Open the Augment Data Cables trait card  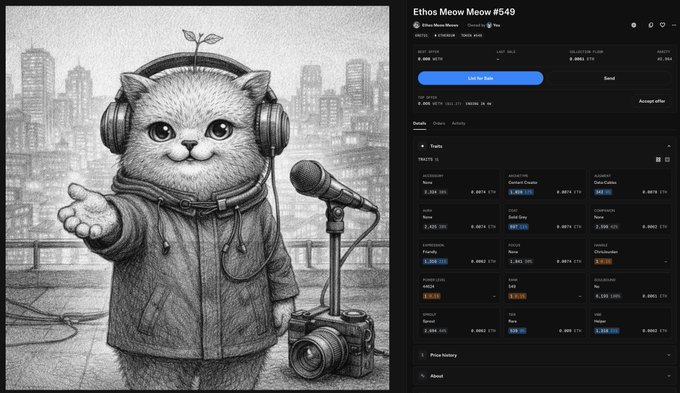631,184
